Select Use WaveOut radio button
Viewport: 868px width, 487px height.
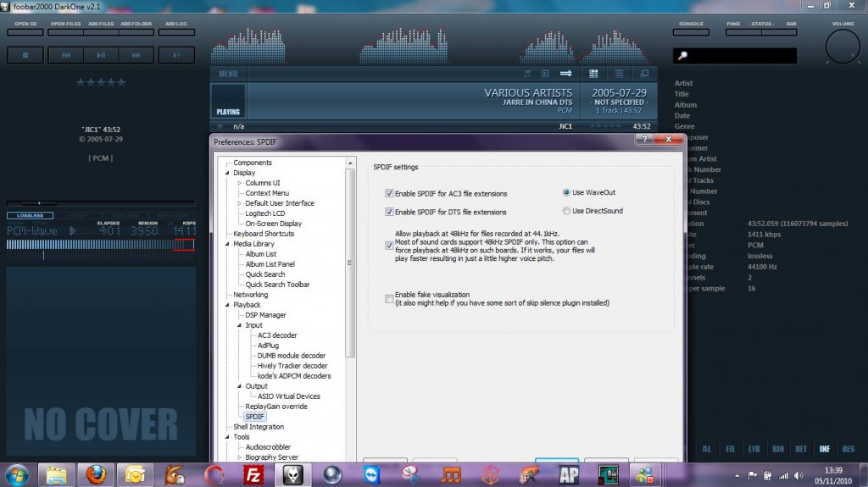[566, 192]
